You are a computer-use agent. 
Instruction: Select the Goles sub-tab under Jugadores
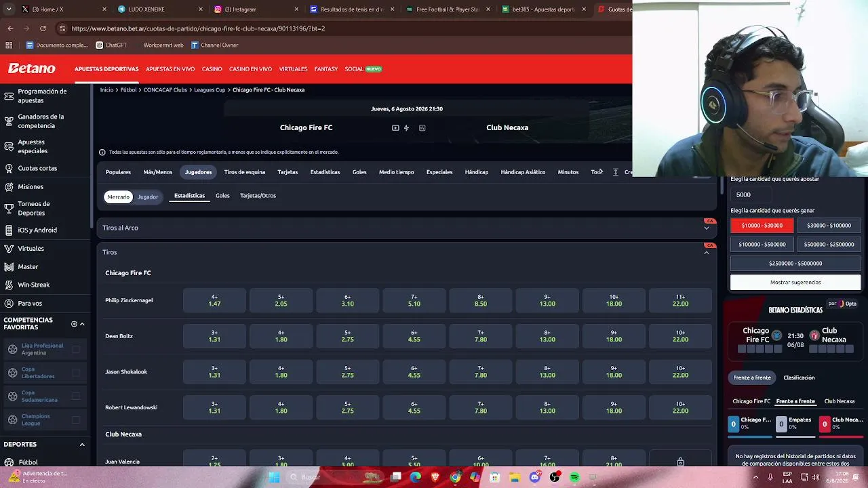[x=222, y=196]
